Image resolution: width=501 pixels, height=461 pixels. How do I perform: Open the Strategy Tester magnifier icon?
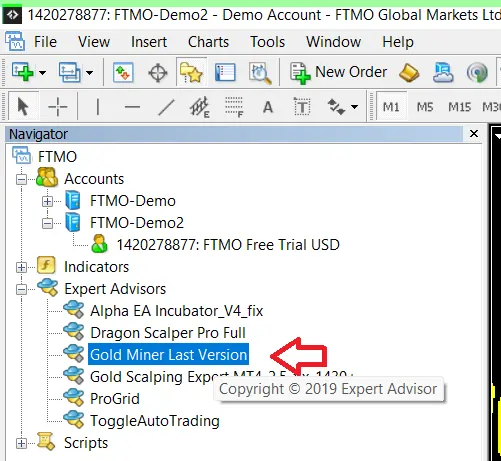(x=260, y=73)
